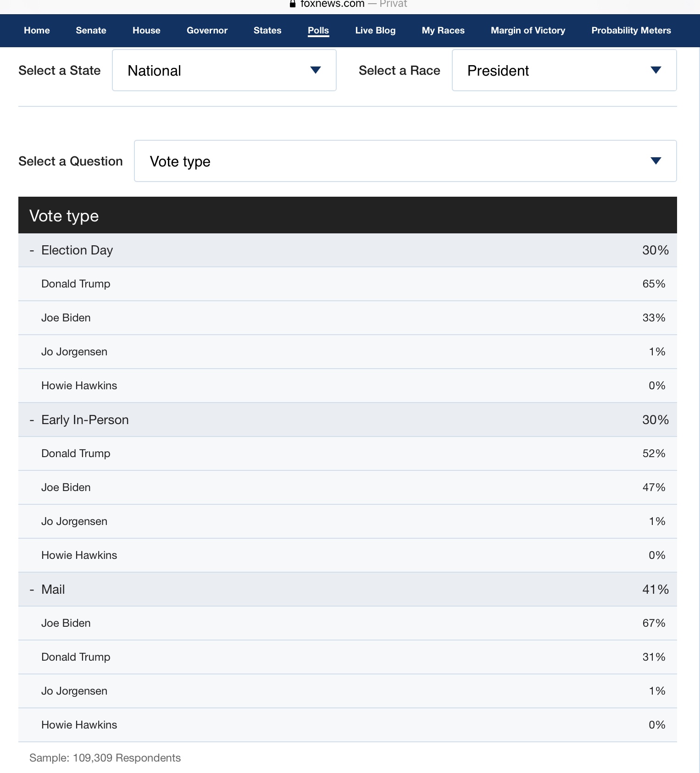The width and height of the screenshot is (700, 773).
Task: Open the Select a State dropdown
Action: click(224, 70)
